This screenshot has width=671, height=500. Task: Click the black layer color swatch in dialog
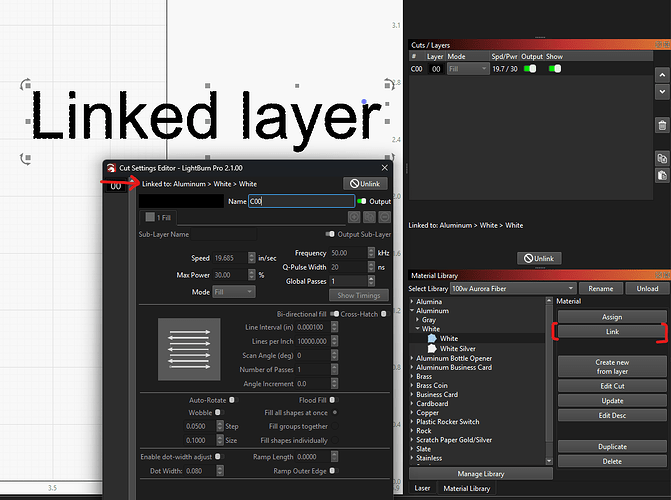[x=181, y=201]
